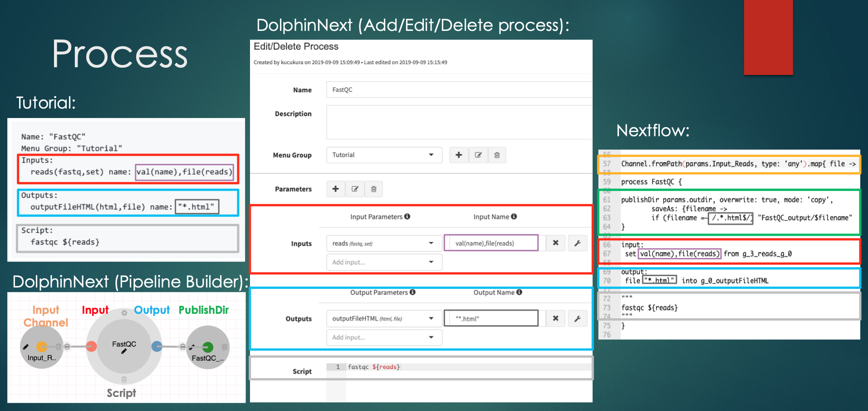Edit parameter using the pencil icon
The height and width of the screenshot is (411, 868).
(x=355, y=189)
